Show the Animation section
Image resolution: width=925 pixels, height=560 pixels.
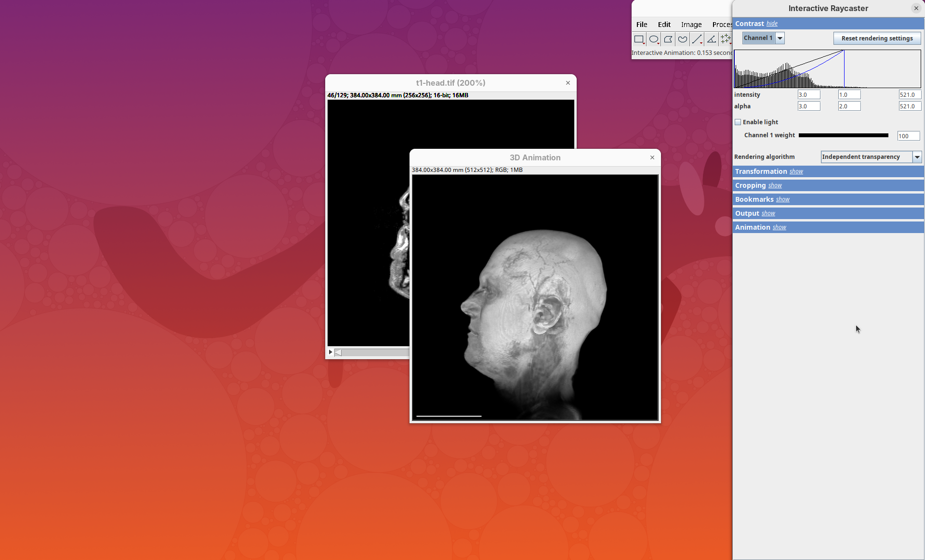[779, 228]
